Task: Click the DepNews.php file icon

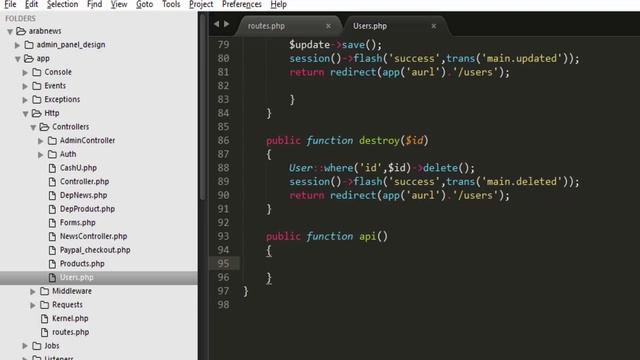Action: 52,196
